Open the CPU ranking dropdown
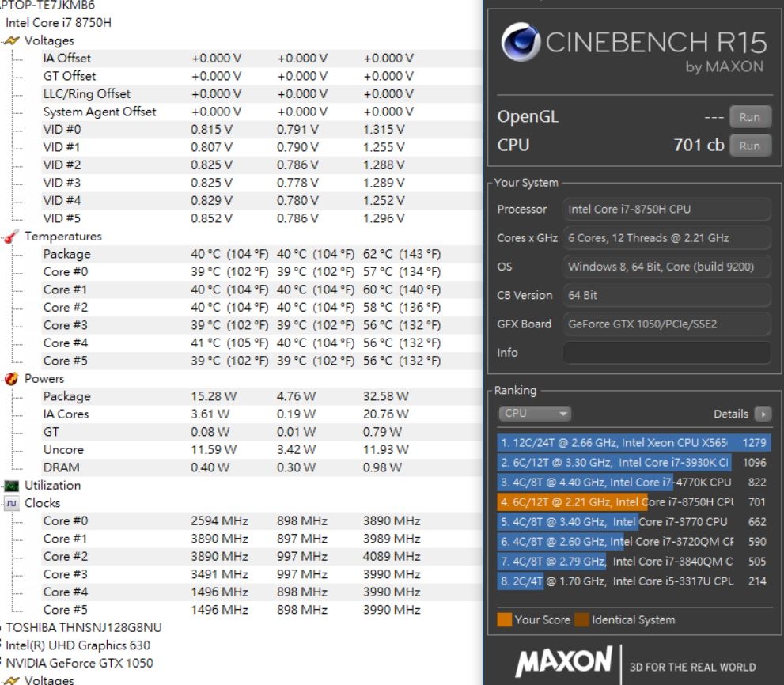The width and height of the screenshot is (784, 685). [x=535, y=414]
